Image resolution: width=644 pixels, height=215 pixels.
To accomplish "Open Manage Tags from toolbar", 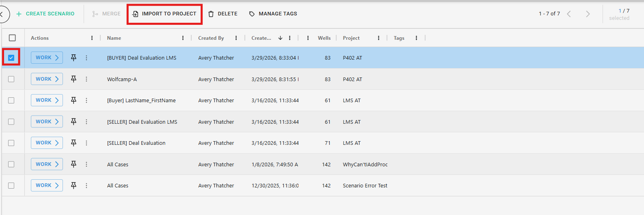I will [273, 14].
